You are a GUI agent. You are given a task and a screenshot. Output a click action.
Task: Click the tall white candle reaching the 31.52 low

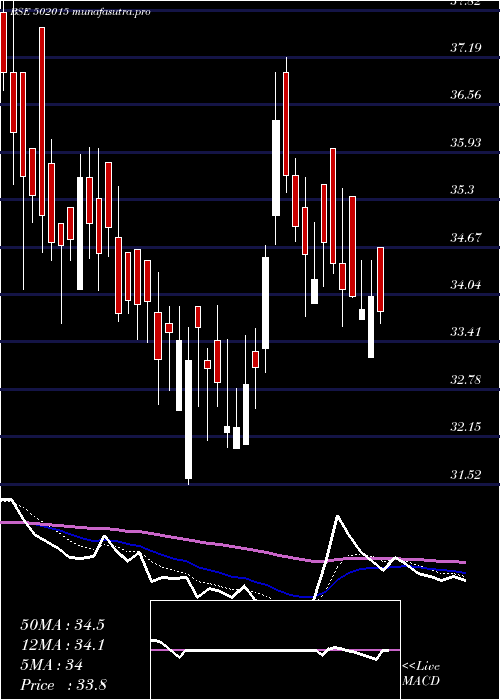[188, 420]
